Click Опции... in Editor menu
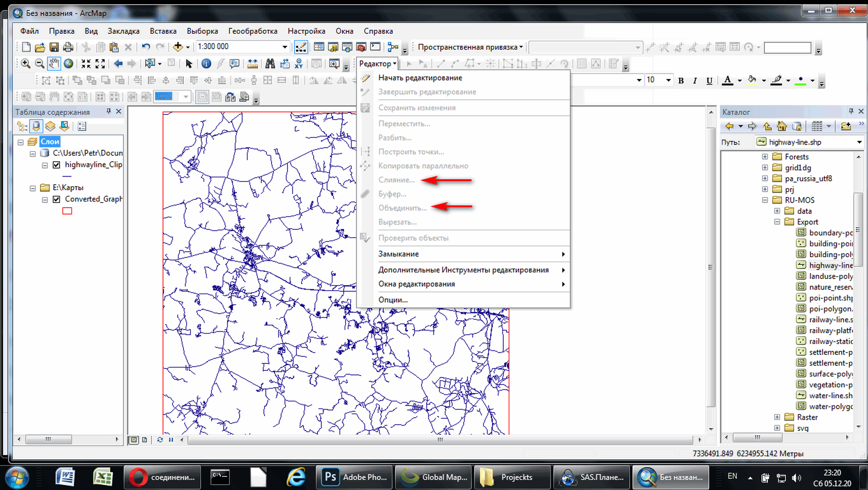This screenshot has height=490, width=868. (x=393, y=300)
